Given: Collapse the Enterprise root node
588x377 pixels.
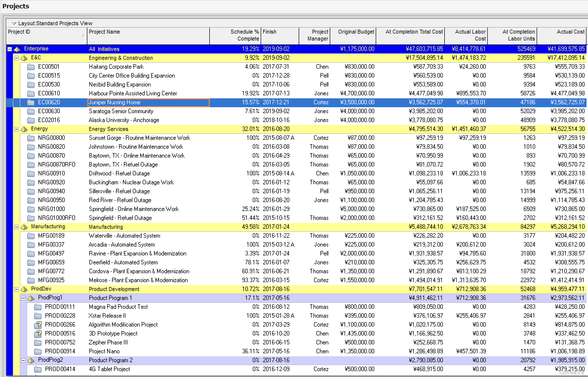Looking at the screenshot, I should point(10,49).
